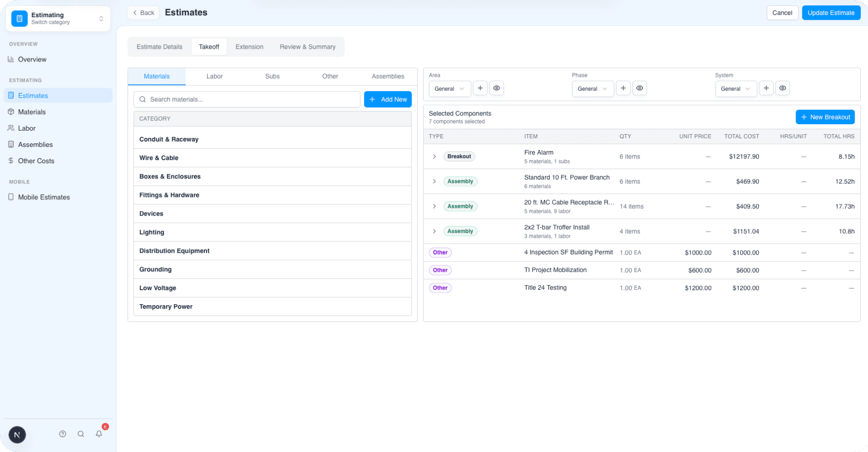
Task: Click the user avatar in the bottom corner
Action: pyautogui.click(x=17, y=434)
